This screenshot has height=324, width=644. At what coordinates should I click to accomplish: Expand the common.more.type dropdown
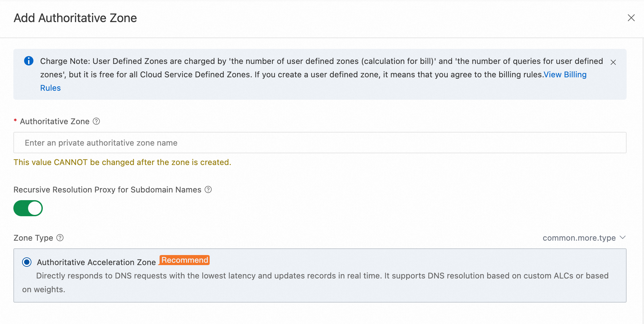584,238
